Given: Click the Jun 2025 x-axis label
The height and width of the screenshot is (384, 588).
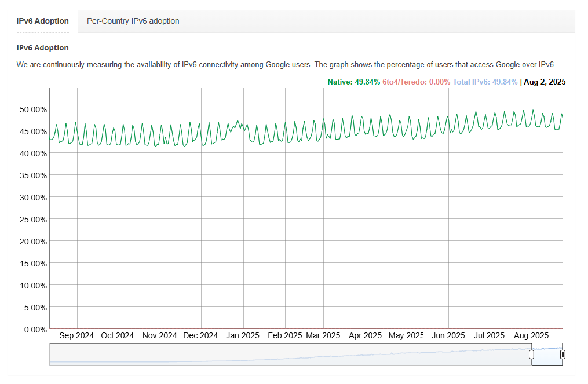Looking at the screenshot, I should 448,335.
